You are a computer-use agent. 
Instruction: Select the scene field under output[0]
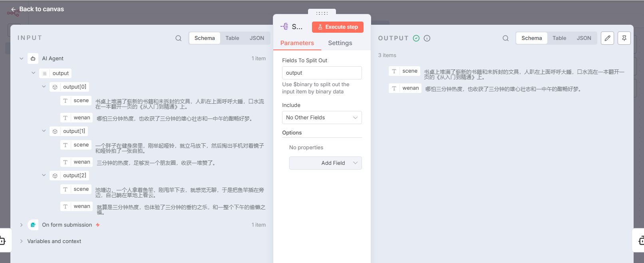pos(76,101)
